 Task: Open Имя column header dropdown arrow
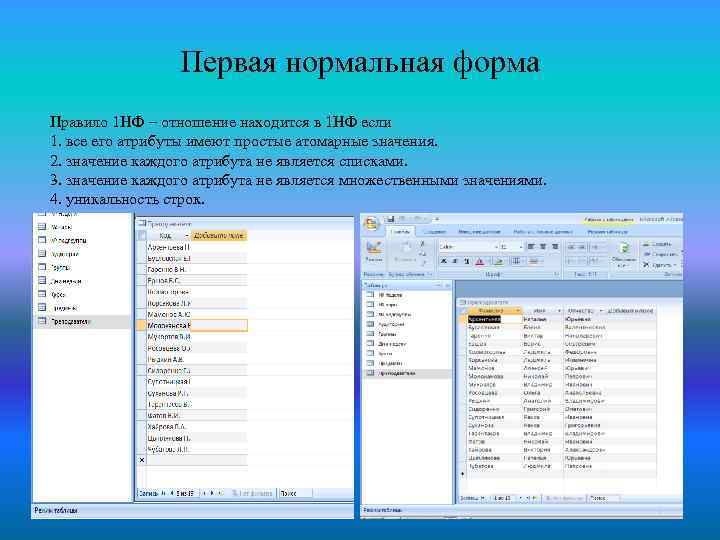click(559, 311)
